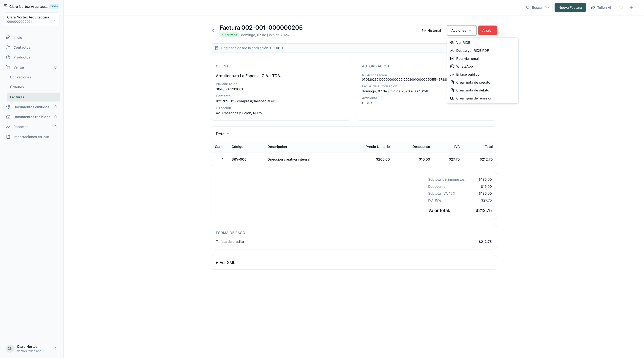The image size is (644, 358).
Task: Click the Autorizada status badge
Action: point(229,35)
